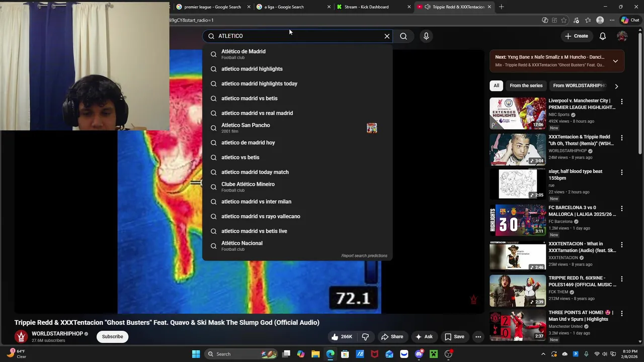Screen dimensions: 644x362
Task: Open the WORLDSTARHIPHOP channel avatar
Action: click(x=21, y=337)
